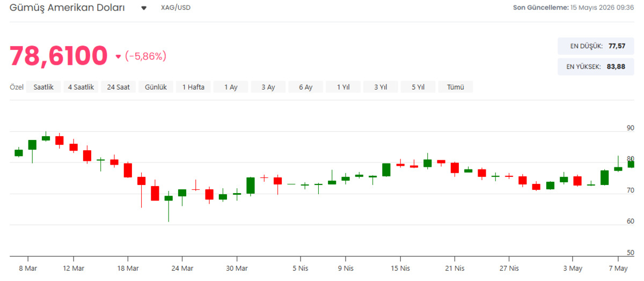644x281 pixels.
Task: Click the XAG/USD symbol label
Action: click(175, 8)
